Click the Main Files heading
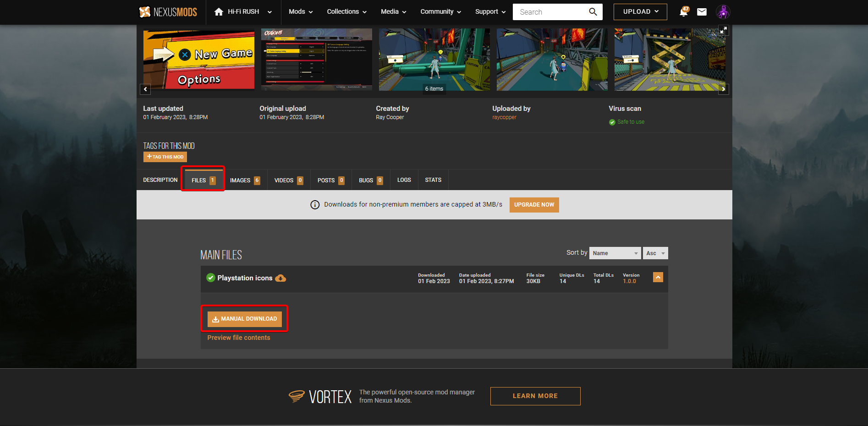This screenshot has width=868, height=426. (221, 255)
